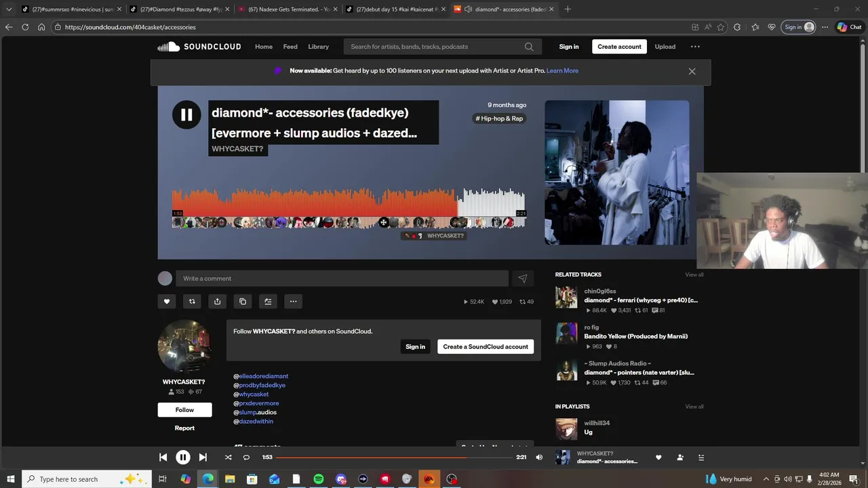
Task: Toggle shuffle in the bottom player
Action: 229,457
